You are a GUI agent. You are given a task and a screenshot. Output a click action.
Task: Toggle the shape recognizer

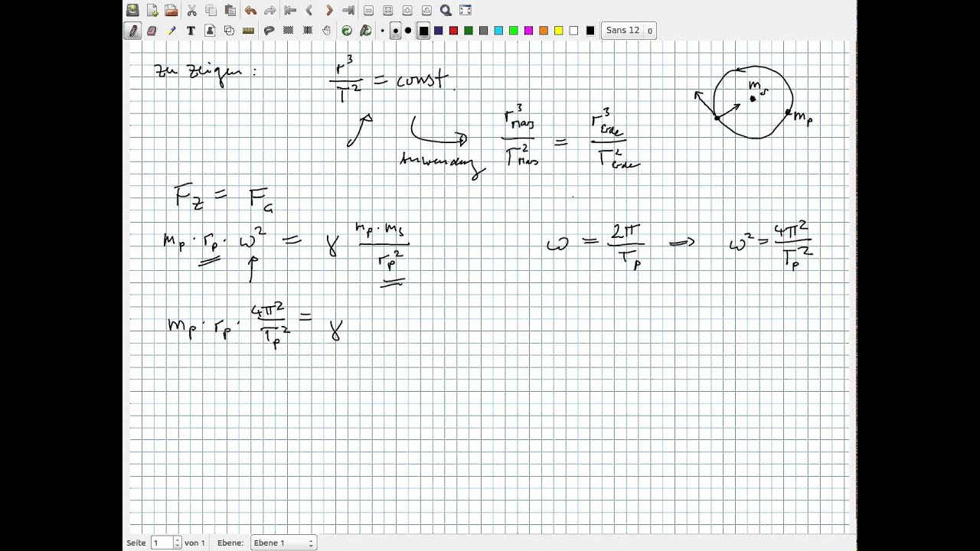229,31
